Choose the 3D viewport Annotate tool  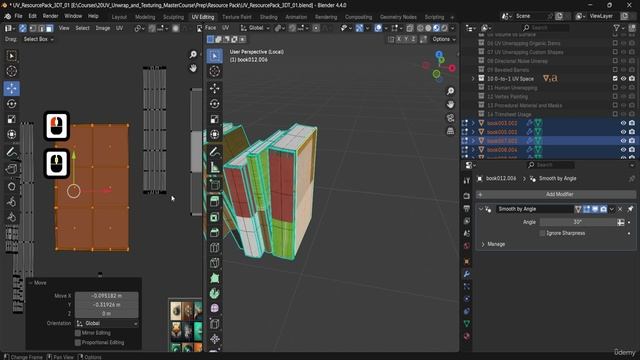point(215,152)
